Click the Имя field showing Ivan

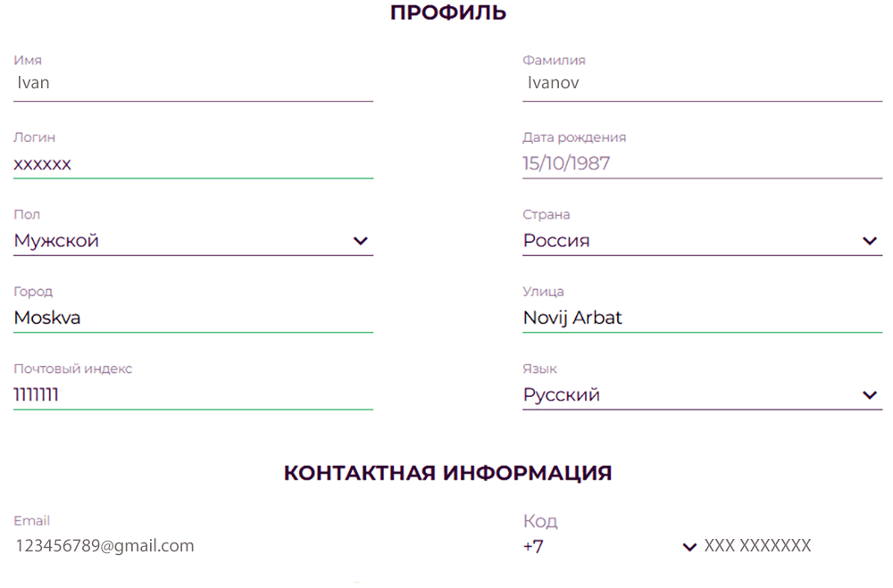pyautogui.click(x=193, y=82)
